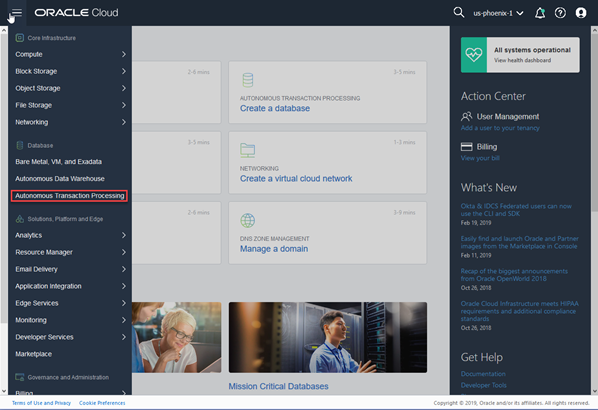598x410 pixels.
Task: Expand the Block Storage submenu chevron
Action: point(124,71)
